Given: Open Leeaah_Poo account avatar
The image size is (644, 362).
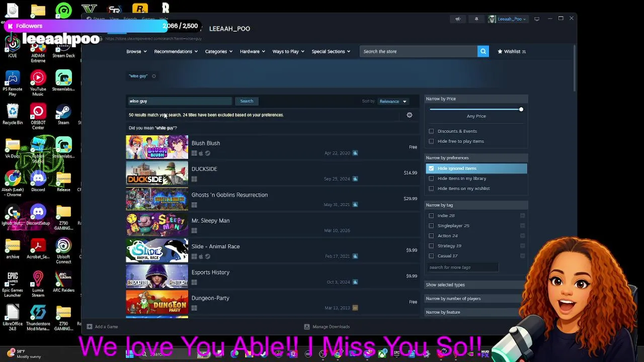Looking at the screenshot, I should point(492,19).
